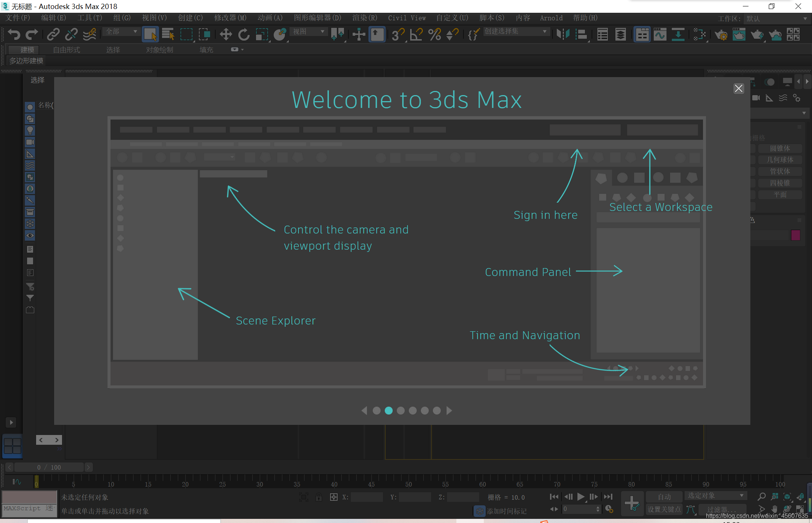Activate the Select and Move tool
The image size is (812, 523).
click(x=226, y=34)
